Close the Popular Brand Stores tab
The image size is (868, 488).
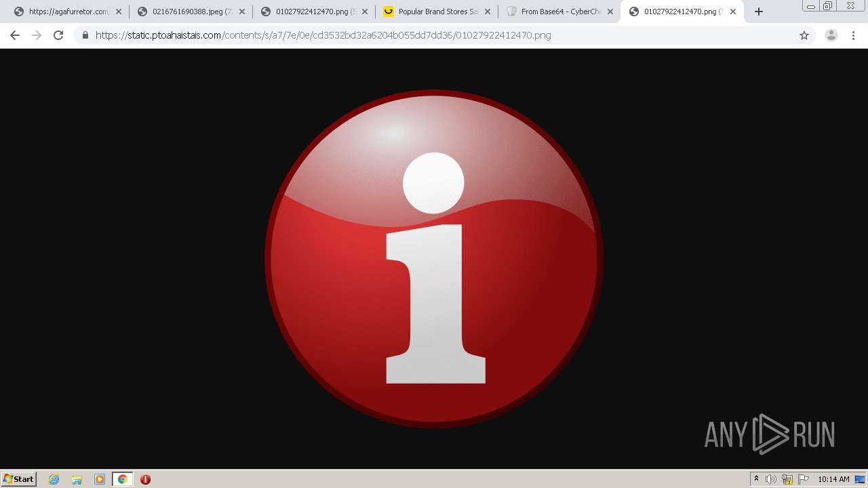coord(487,12)
